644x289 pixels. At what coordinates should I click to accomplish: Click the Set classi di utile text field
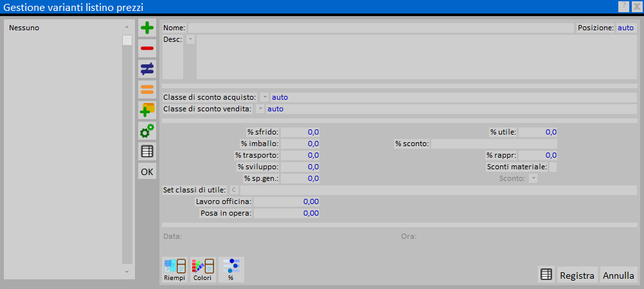tap(438, 190)
